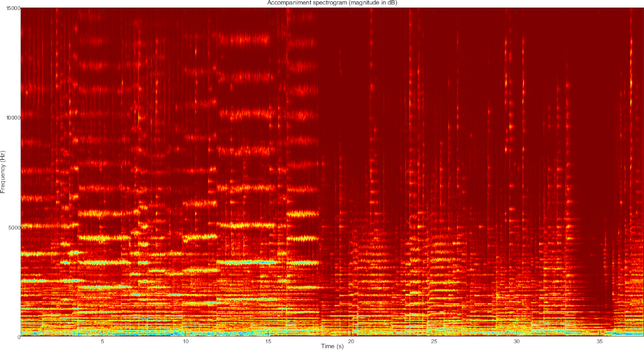Click the 0 y-axis tick label
This screenshot has width=644, height=350.
point(19,337)
